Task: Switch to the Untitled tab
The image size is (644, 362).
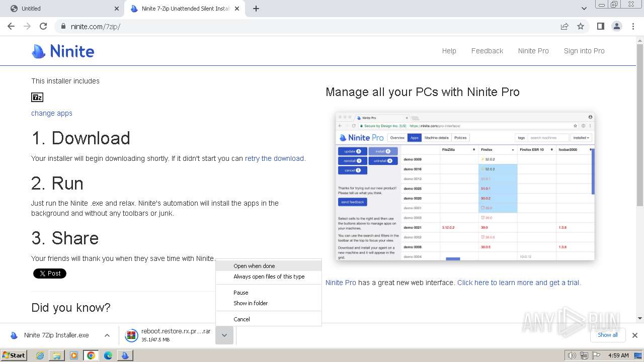Action: point(63,9)
